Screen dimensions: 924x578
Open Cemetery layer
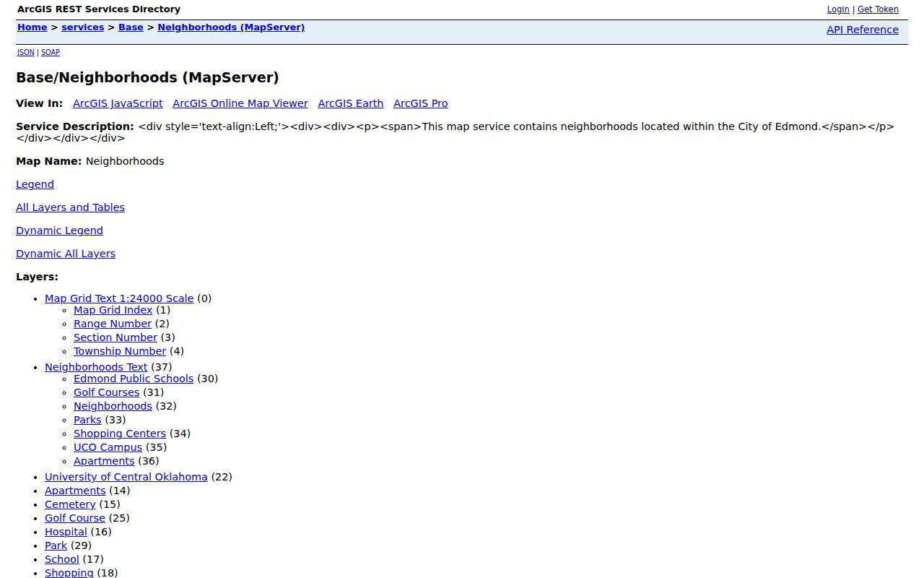tap(70, 504)
